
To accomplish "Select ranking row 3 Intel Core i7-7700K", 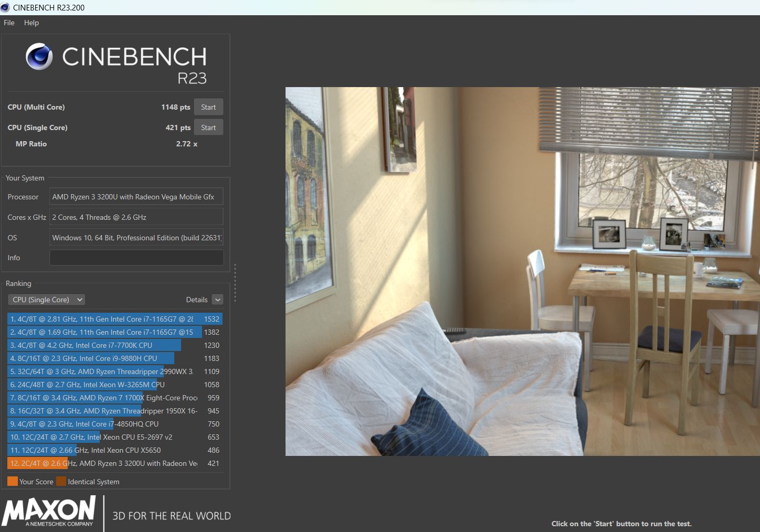I will tap(115, 345).
